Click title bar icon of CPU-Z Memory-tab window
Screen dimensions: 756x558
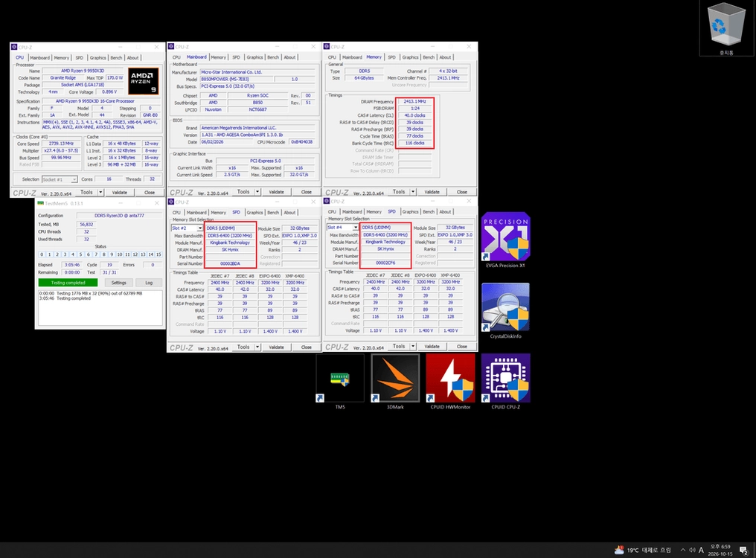coord(327,46)
